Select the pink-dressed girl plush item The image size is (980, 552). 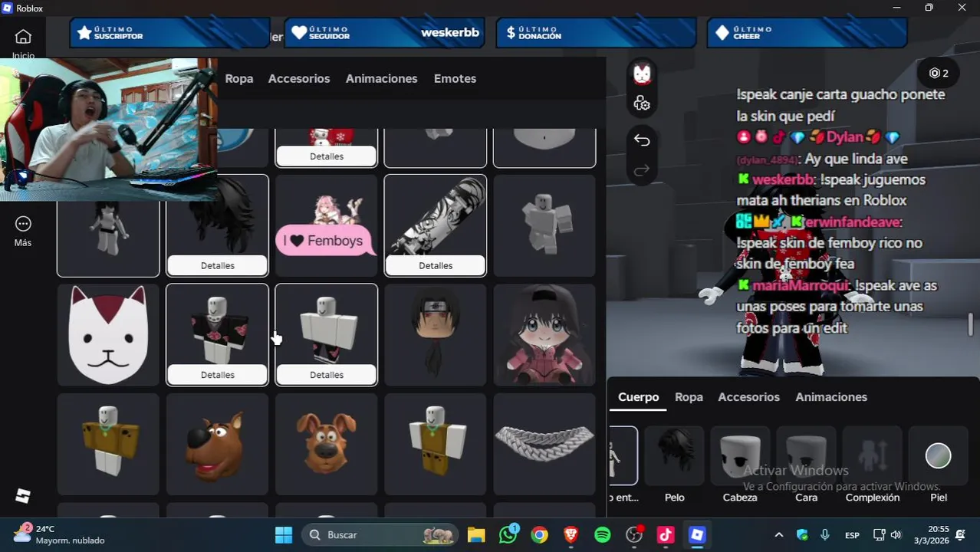click(544, 335)
